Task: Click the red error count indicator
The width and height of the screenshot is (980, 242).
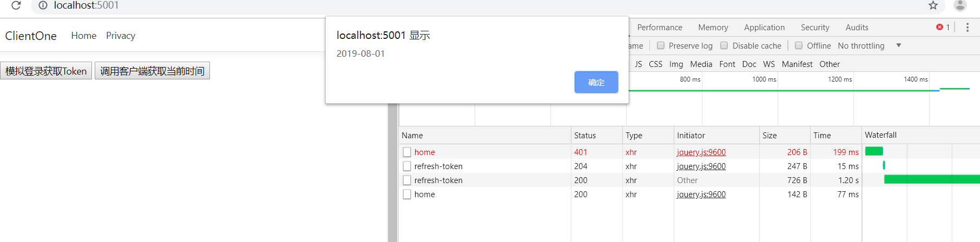Action: (x=943, y=28)
